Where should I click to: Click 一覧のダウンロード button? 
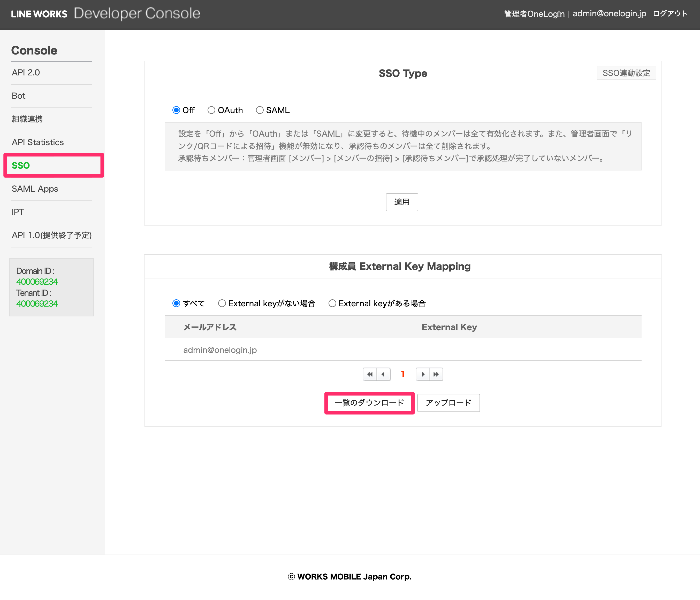(x=369, y=403)
